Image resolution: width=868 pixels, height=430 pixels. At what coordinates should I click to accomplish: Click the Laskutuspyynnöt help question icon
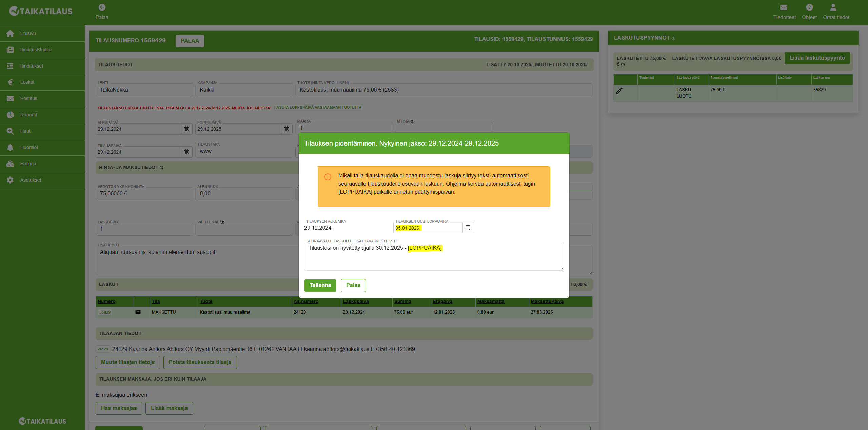point(673,38)
